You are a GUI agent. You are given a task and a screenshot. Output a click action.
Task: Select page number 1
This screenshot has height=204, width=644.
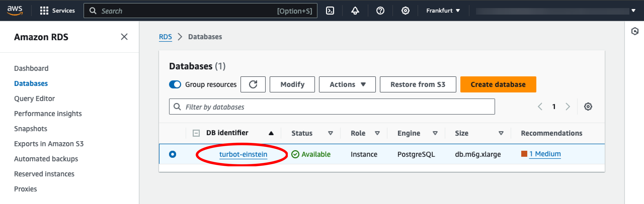coord(554,107)
